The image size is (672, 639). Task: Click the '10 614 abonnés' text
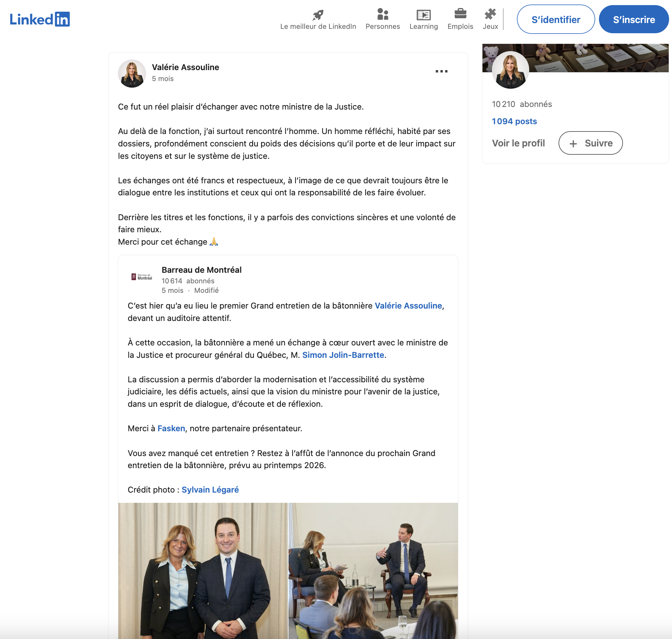coord(188,281)
